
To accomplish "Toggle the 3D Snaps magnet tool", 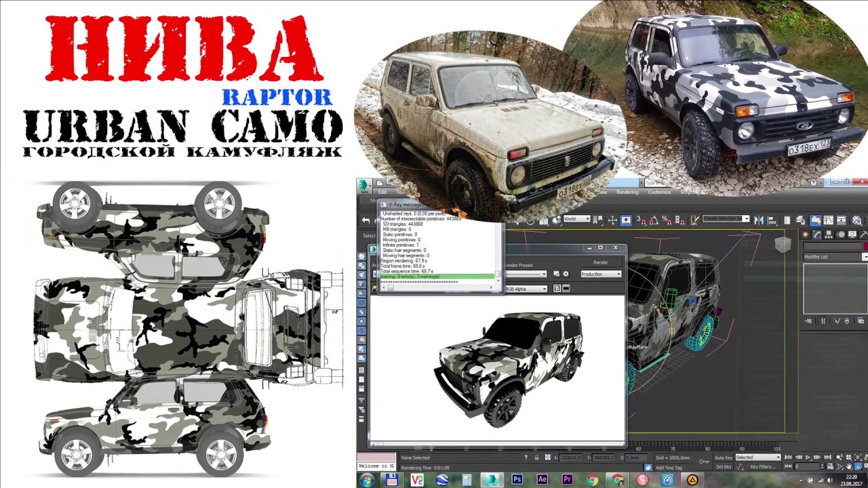I will [640, 220].
